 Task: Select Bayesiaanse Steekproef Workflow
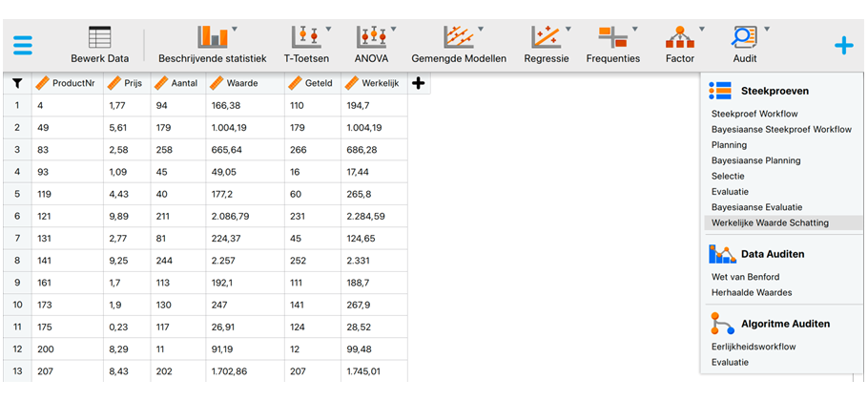[780, 129]
